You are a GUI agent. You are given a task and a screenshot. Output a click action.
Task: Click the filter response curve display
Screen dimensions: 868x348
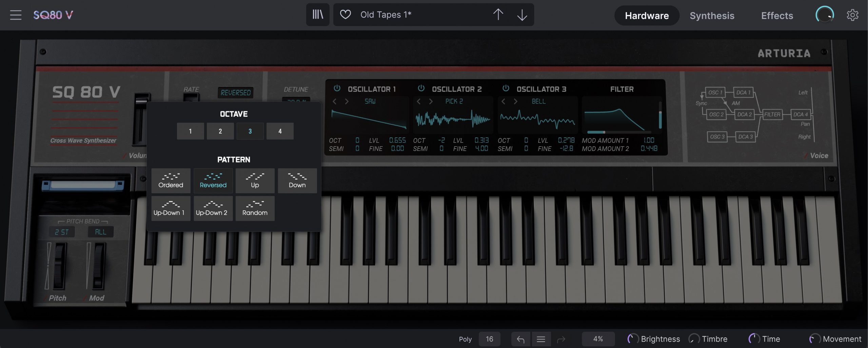619,119
